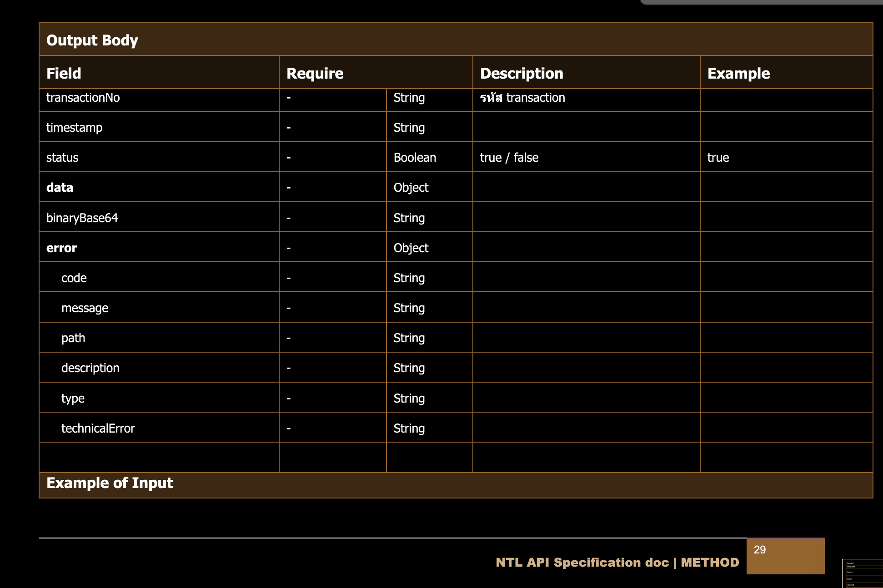Click the page thumbnail in the bottom-right corner
The width and height of the screenshot is (883, 588).
[863, 573]
